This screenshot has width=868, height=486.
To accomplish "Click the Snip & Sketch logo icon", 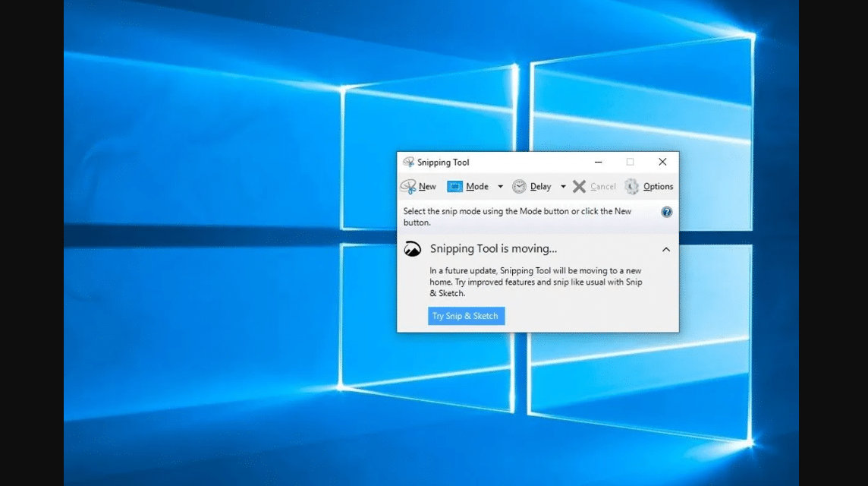I will (413, 249).
